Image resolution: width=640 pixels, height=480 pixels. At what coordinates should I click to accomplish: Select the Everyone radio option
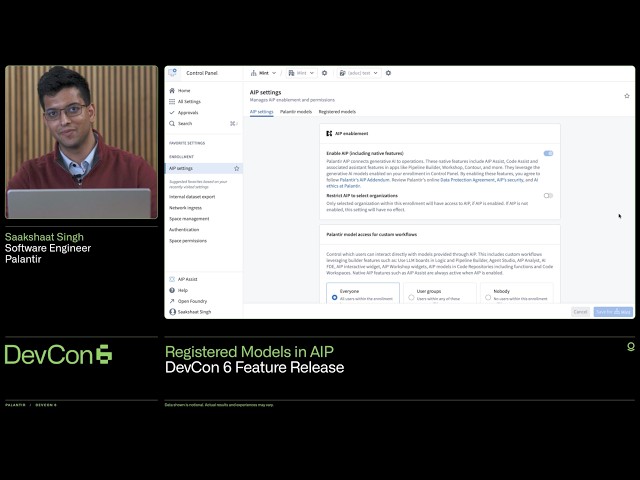335,298
